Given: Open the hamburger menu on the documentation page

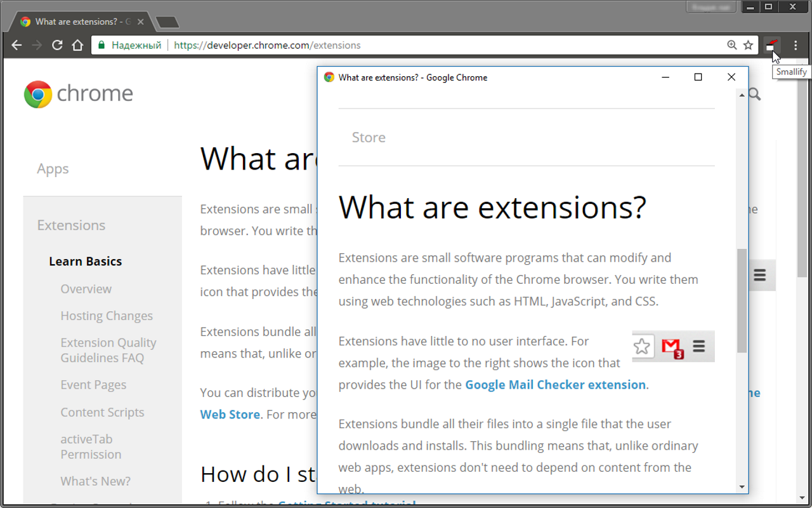Looking at the screenshot, I should (x=760, y=274).
